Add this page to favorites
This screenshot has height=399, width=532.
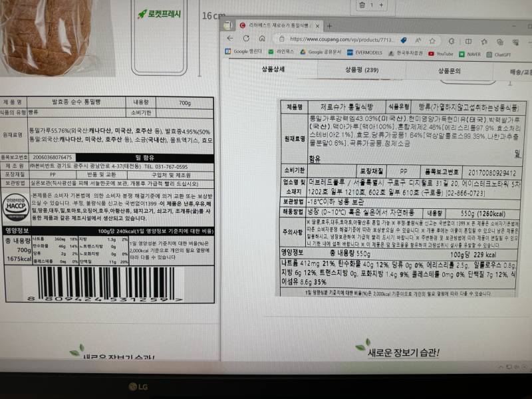432,41
